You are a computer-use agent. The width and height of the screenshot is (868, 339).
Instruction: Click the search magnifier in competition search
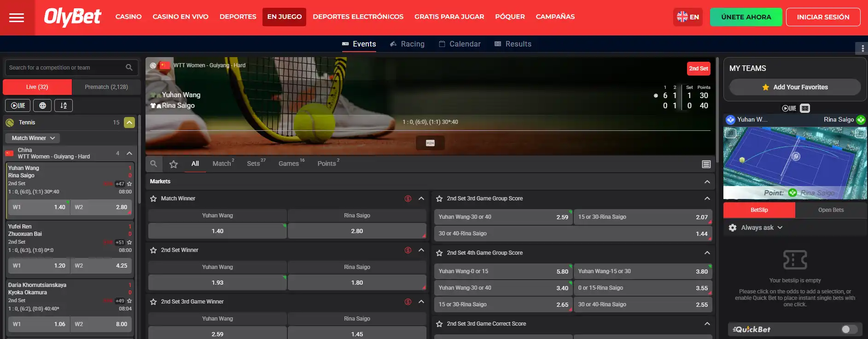129,68
